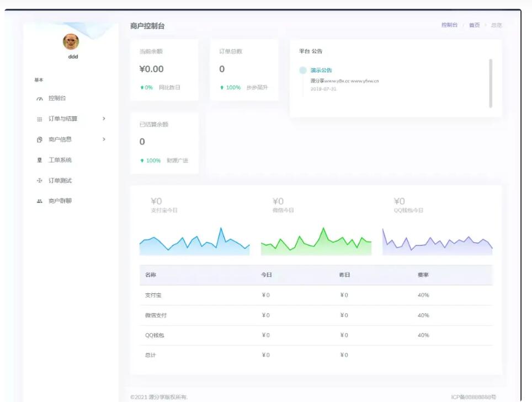Click the 工单系统 sidebar icon
This screenshot has height=402, width=532.
click(40, 160)
